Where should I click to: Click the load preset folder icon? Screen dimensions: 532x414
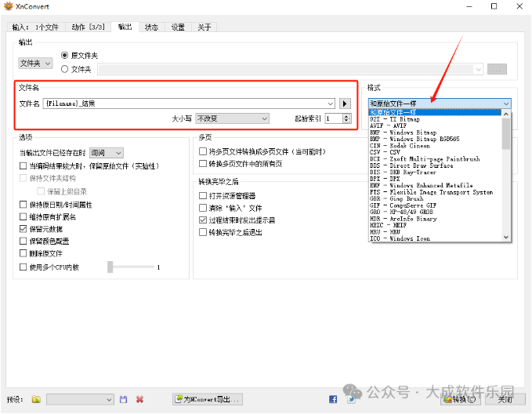(x=36, y=400)
